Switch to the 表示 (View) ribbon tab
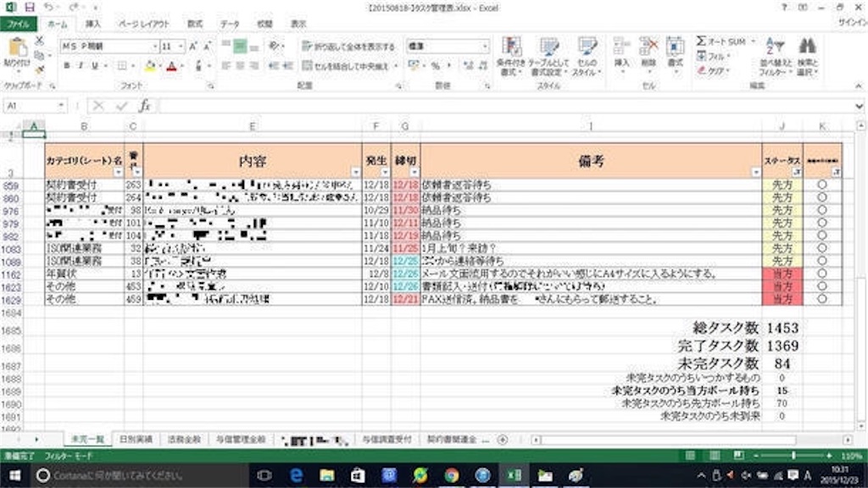868x488 pixels. tap(298, 24)
